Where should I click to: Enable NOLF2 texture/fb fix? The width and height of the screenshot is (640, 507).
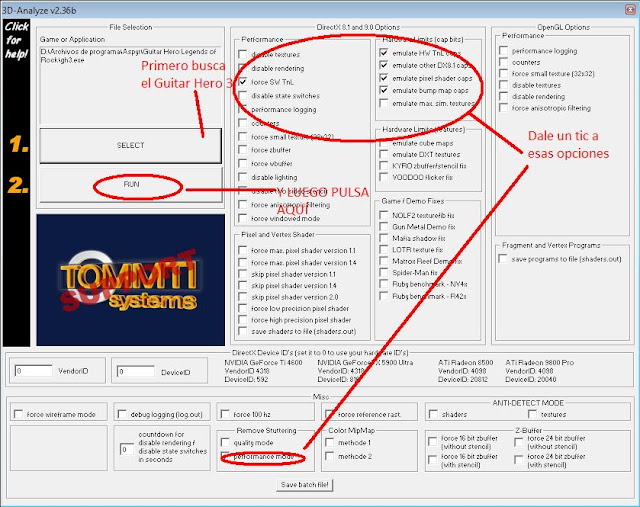click(x=384, y=215)
